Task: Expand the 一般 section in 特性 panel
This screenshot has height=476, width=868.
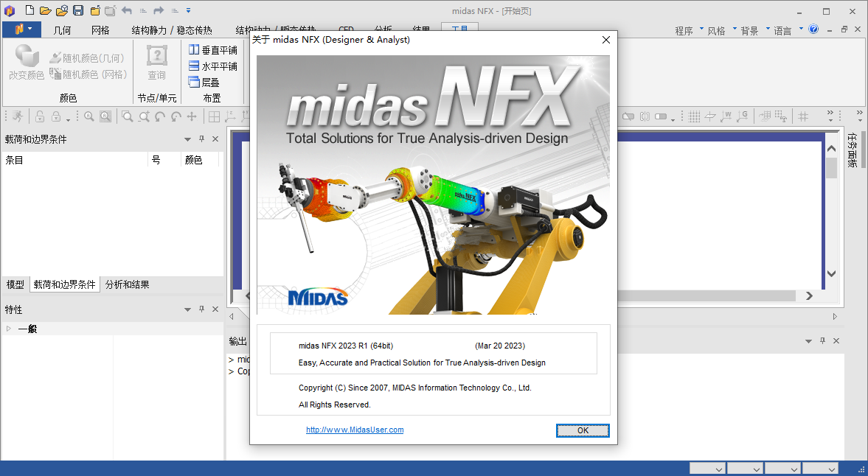Action: pyautogui.click(x=8, y=329)
